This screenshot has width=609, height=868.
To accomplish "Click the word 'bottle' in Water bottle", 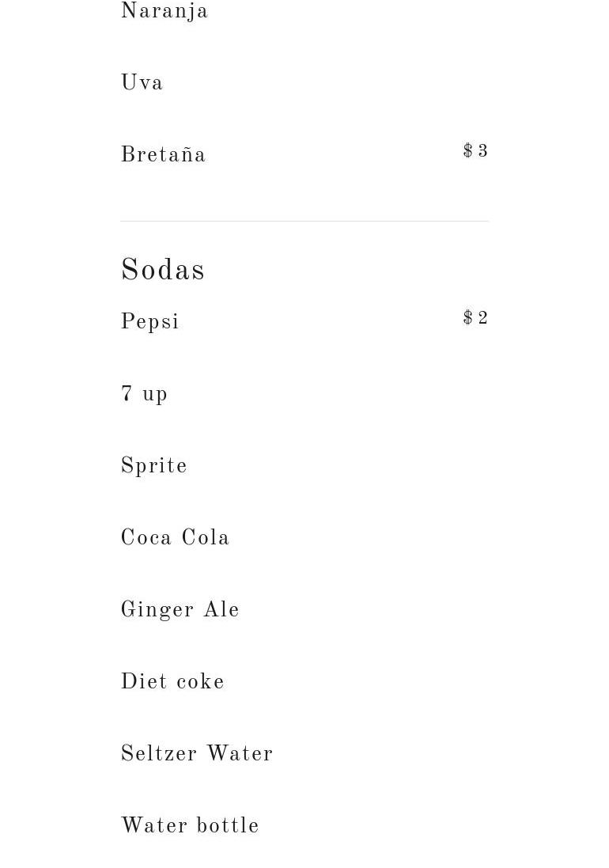I will coord(228,826).
